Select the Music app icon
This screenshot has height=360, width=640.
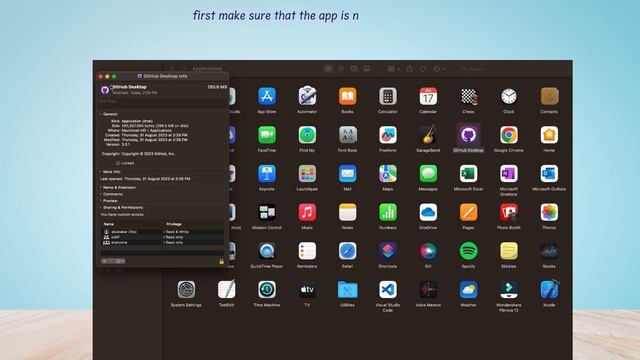(307, 213)
